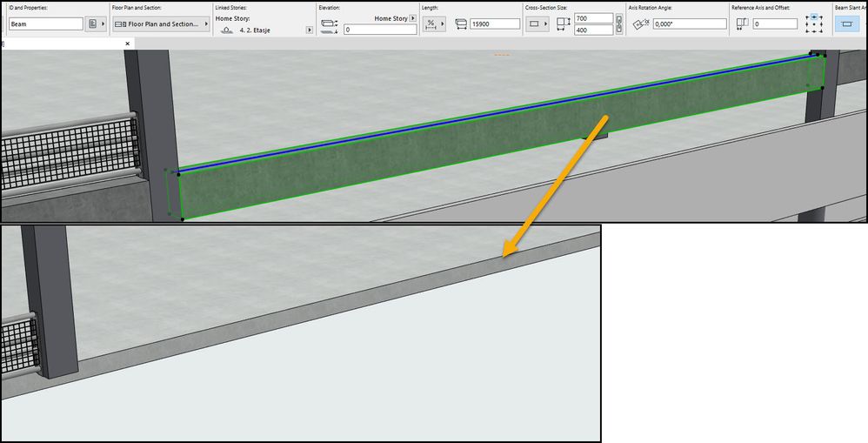
Task: Click the "Reference Axis and Offset:" label
Action: pyautogui.click(x=761, y=8)
